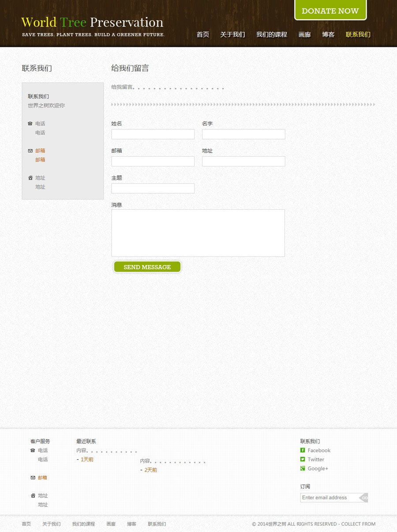Open the 首页 navigation item
This screenshot has height=532, width=397.
(x=203, y=34)
